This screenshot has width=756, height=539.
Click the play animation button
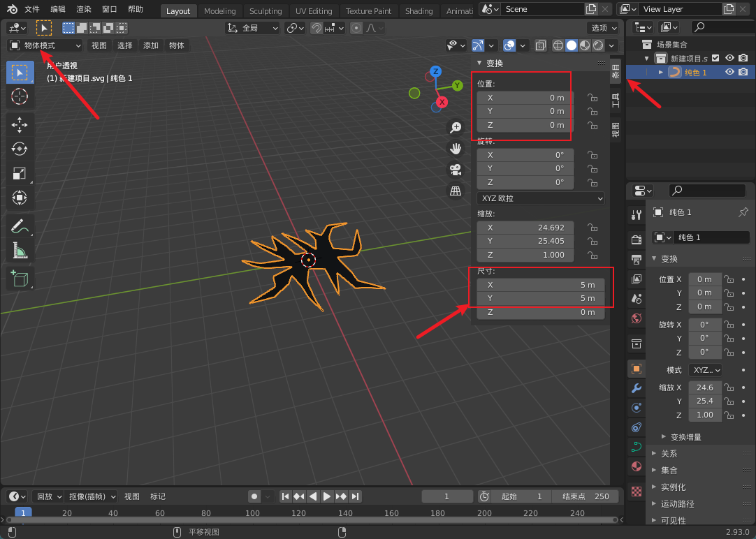pos(327,496)
